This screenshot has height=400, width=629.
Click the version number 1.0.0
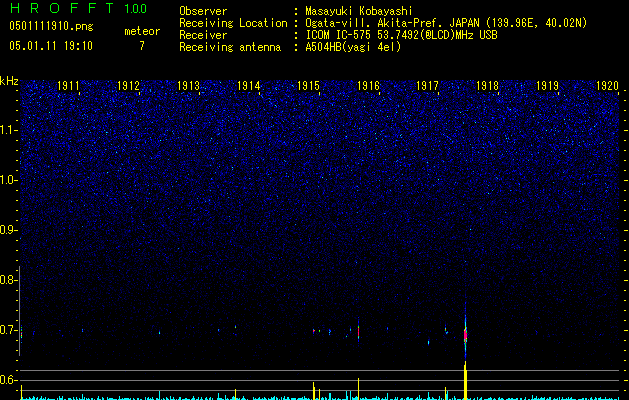(135, 8)
